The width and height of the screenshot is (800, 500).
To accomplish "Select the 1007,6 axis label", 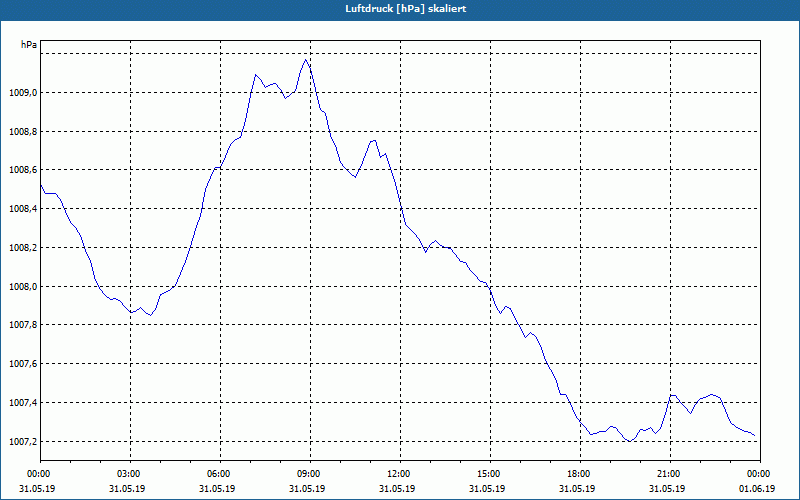I will tap(22, 364).
